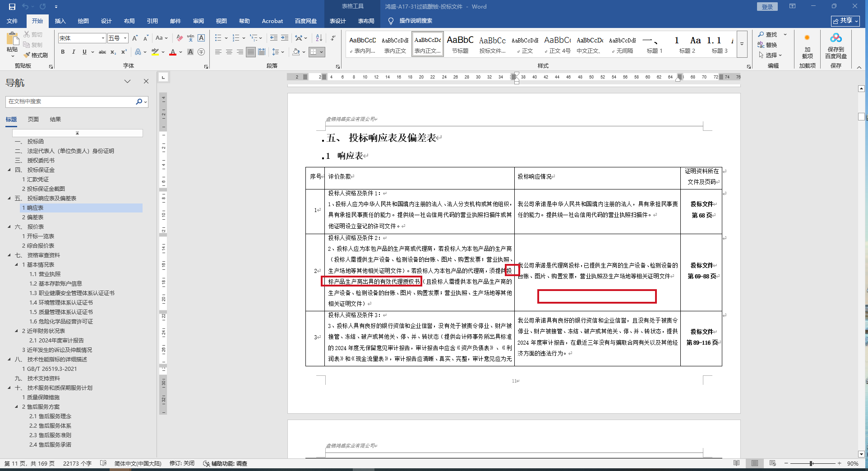The height and width of the screenshot is (471, 868).
Task: Click the 共享 (Share) button
Action: (845, 21)
